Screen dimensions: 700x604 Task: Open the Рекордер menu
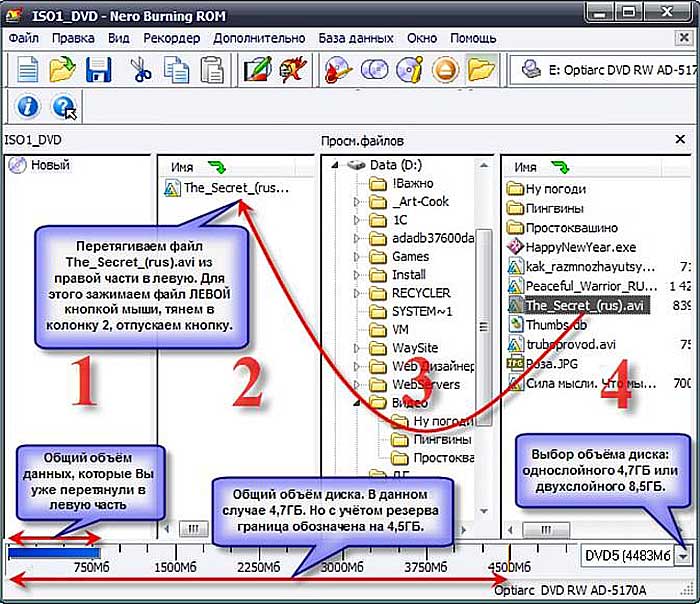click(x=171, y=38)
